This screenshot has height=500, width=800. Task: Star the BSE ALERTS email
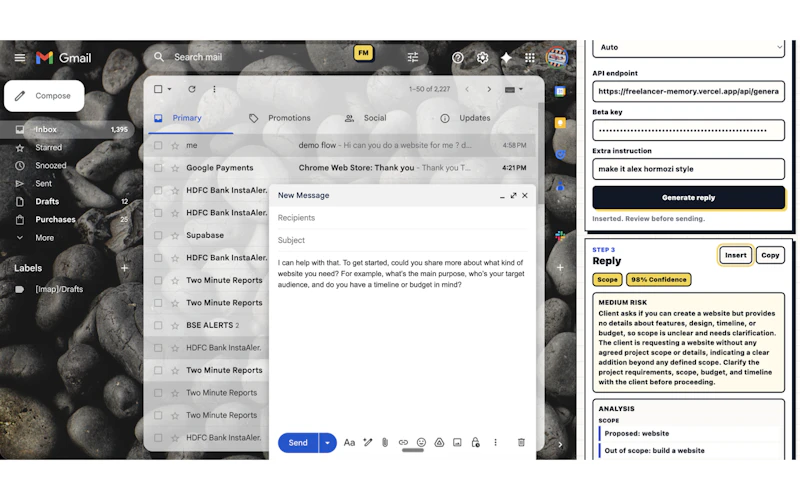point(175,325)
